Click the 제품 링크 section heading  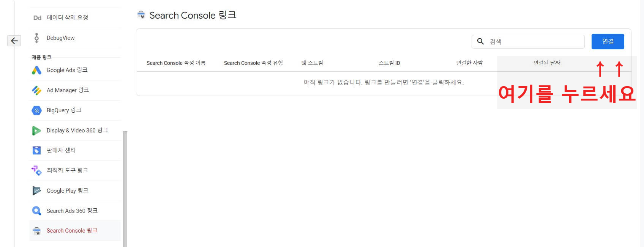pos(41,57)
